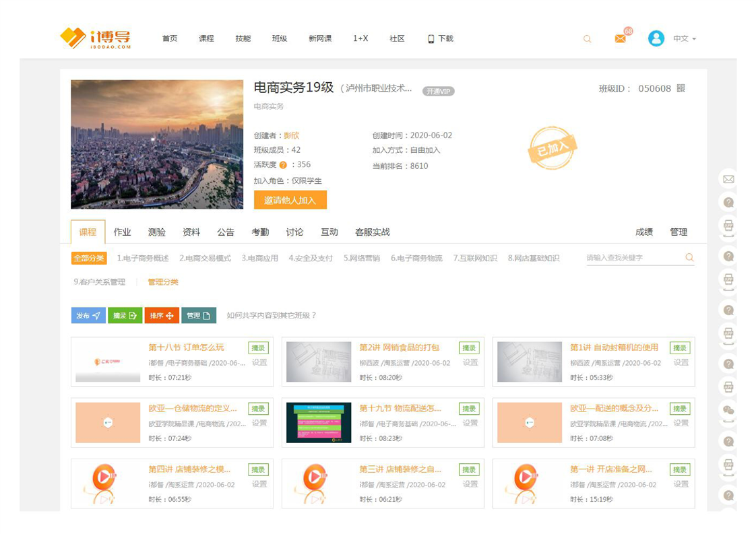Open the mail notifications with 68 badge
This screenshot has height=534, width=756.
[621, 38]
